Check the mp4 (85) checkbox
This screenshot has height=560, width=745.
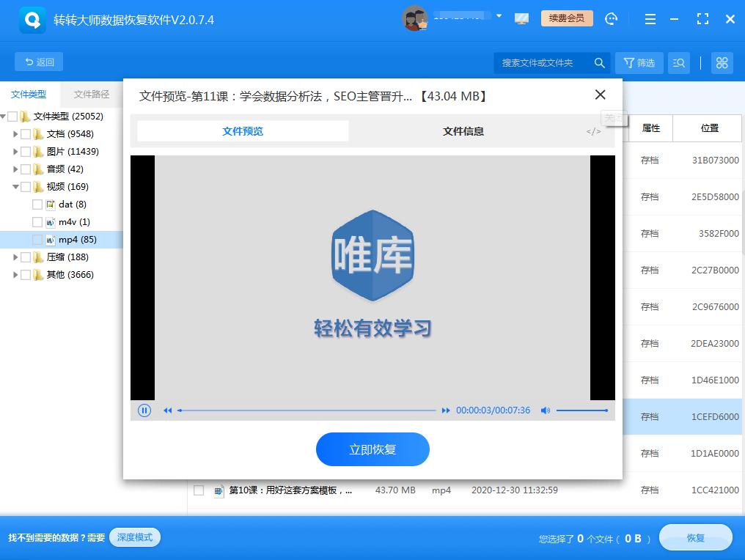tap(35, 239)
